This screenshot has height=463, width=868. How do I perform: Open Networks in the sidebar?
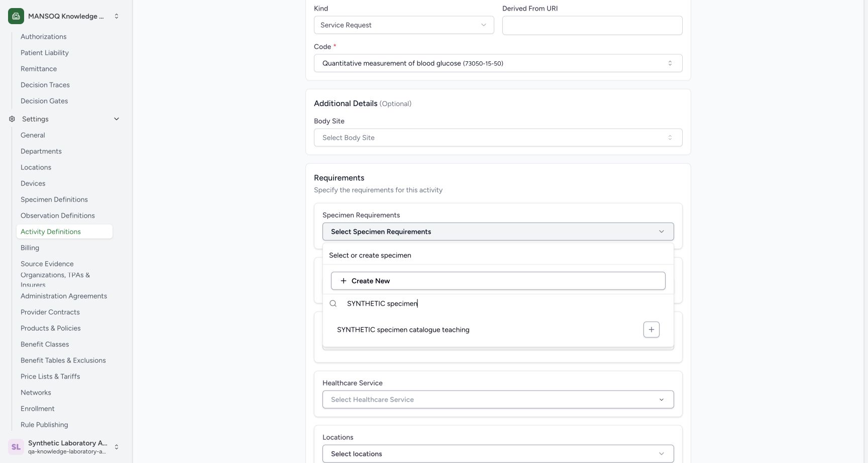36,393
